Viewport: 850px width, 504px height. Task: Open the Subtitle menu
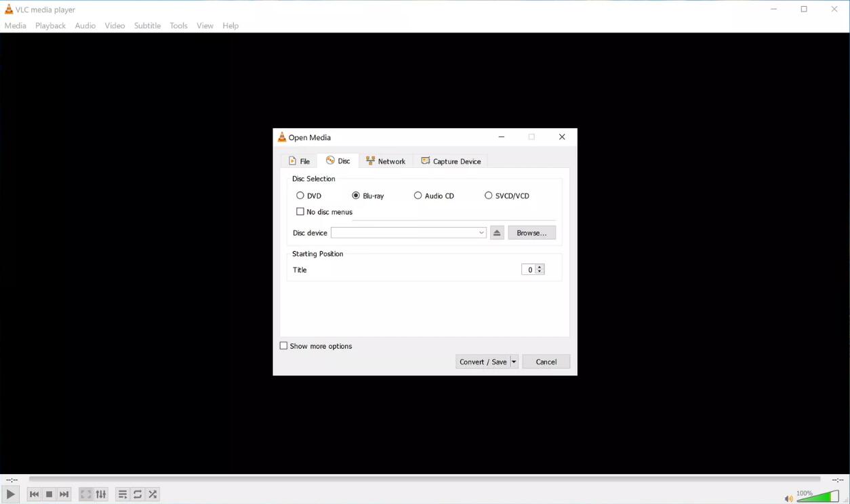pos(148,26)
